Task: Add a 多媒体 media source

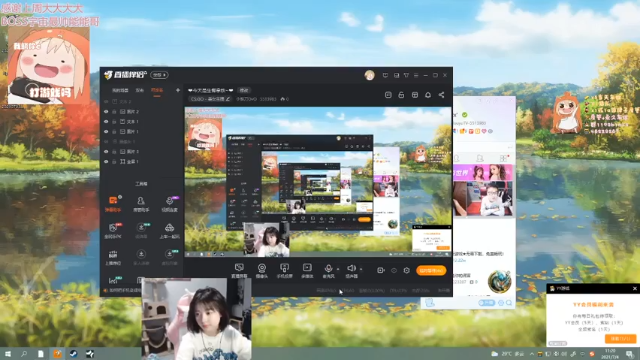Action: pos(307,270)
